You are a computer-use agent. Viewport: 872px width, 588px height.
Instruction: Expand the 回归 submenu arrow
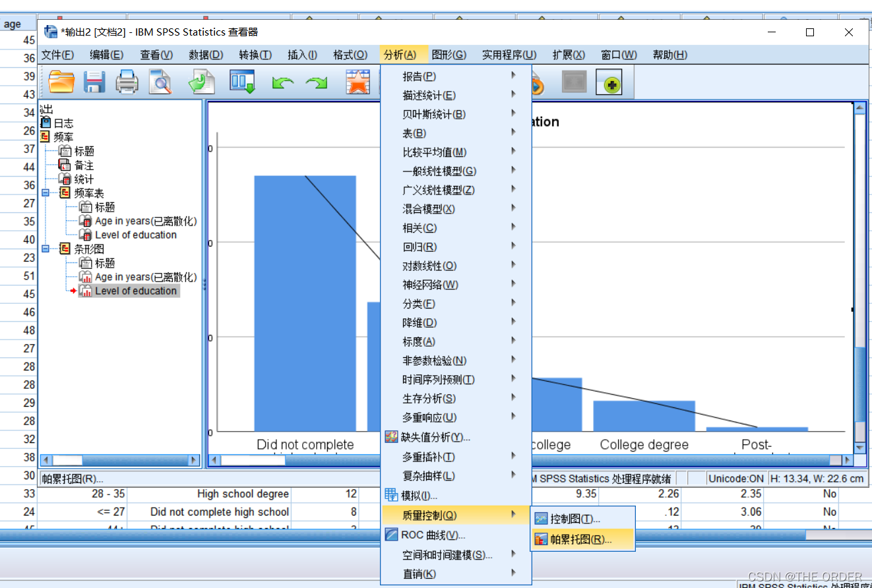(x=513, y=246)
